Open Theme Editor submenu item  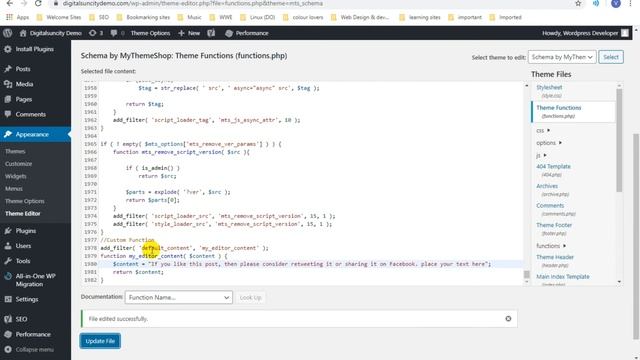23,213
